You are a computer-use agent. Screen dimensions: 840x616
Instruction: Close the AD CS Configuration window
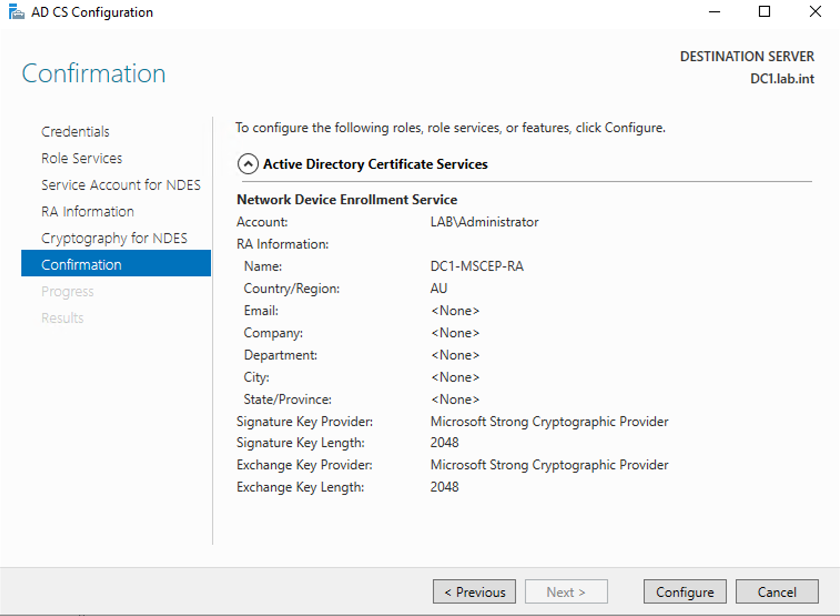click(x=815, y=12)
